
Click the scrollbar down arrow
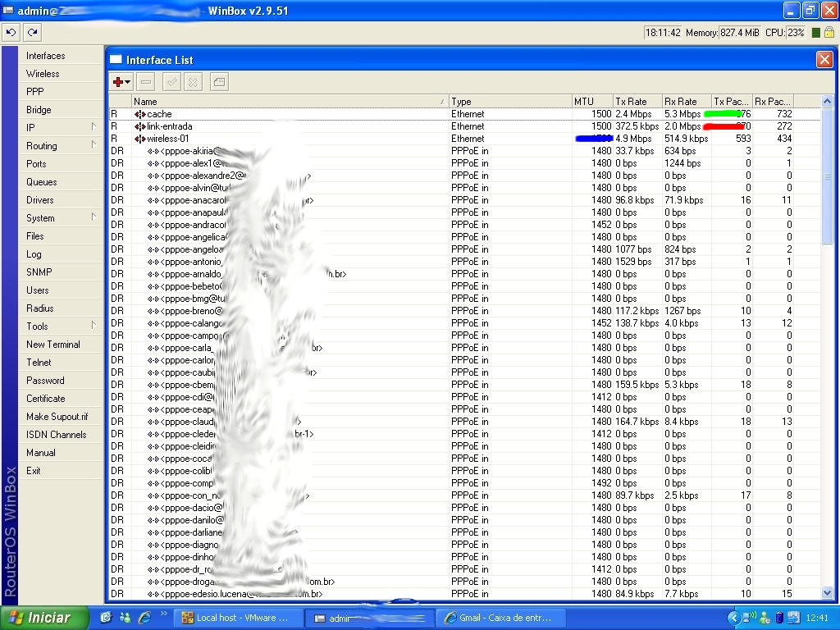click(x=827, y=592)
